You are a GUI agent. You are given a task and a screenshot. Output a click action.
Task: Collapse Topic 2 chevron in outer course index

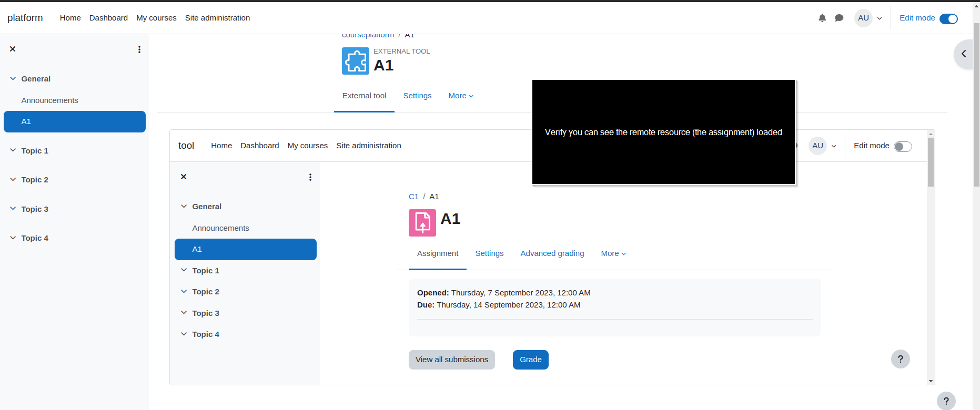click(13, 179)
